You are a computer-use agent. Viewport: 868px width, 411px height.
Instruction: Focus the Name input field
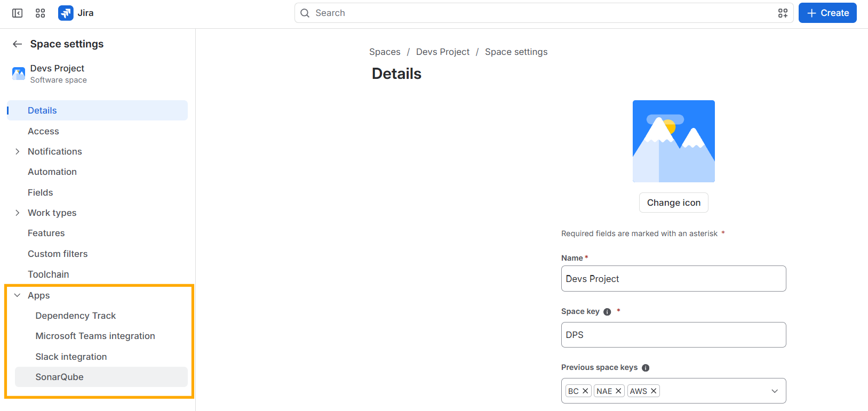pos(674,279)
